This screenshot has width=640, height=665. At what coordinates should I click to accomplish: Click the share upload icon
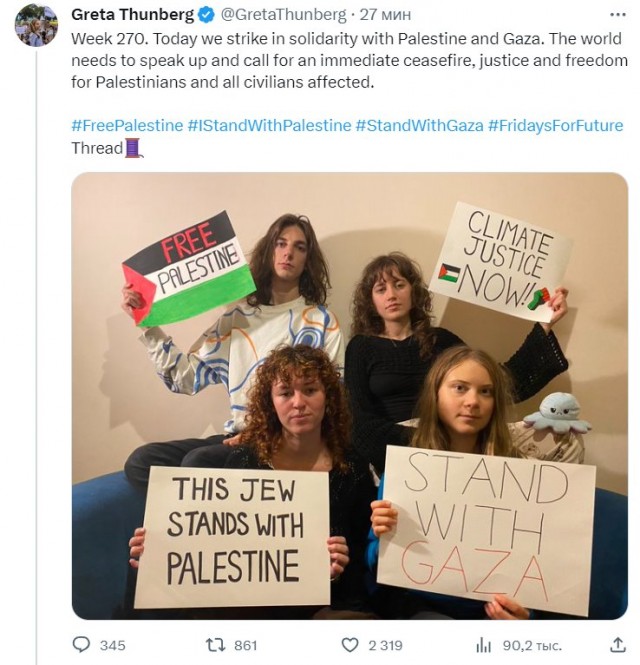click(x=618, y=645)
